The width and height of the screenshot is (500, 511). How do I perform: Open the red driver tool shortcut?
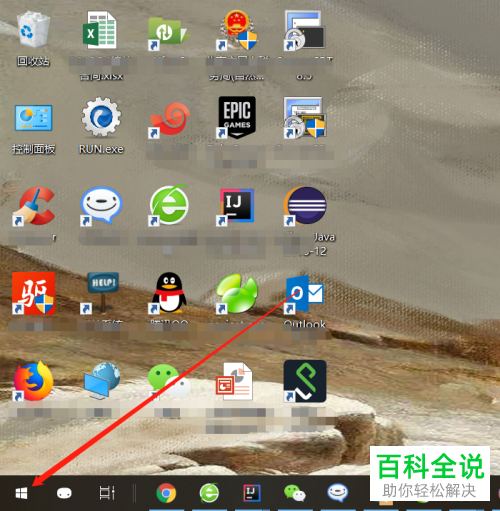(33, 293)
